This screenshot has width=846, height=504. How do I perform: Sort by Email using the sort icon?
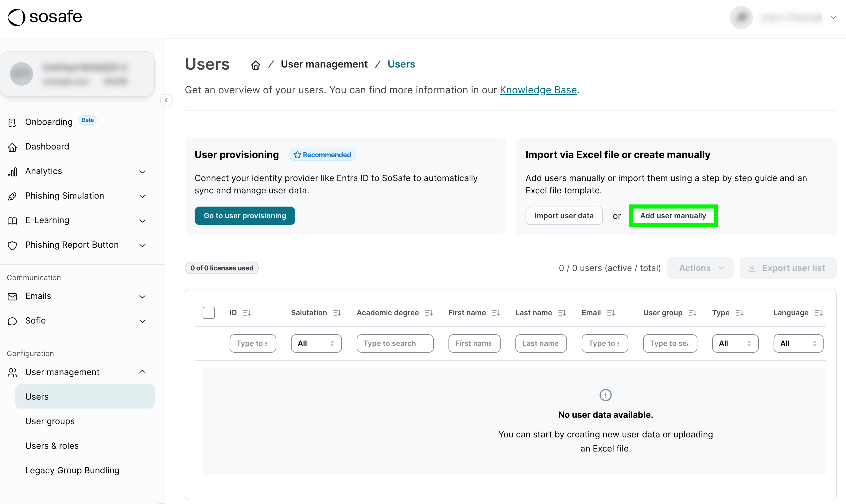(611, 313)
